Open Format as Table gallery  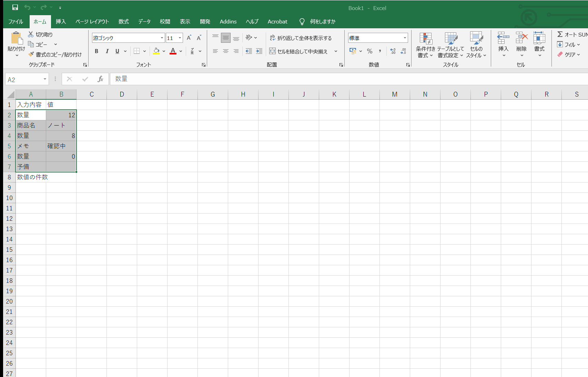coord(451,45)
